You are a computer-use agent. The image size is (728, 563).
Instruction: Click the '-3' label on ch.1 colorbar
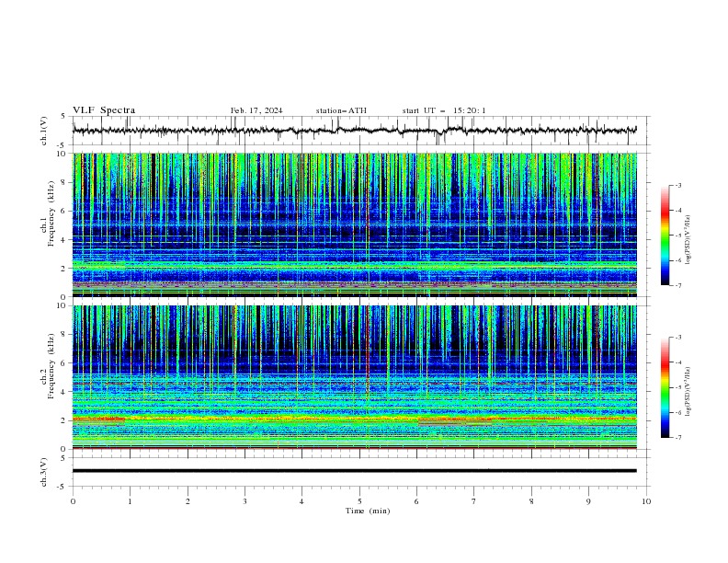coord(677,185)
